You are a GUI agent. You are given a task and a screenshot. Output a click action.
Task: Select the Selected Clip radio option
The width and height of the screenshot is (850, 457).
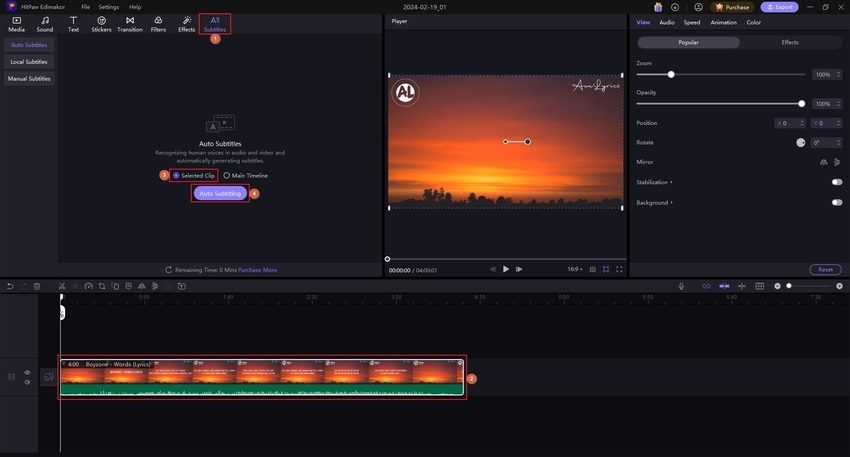pos(194,176)
